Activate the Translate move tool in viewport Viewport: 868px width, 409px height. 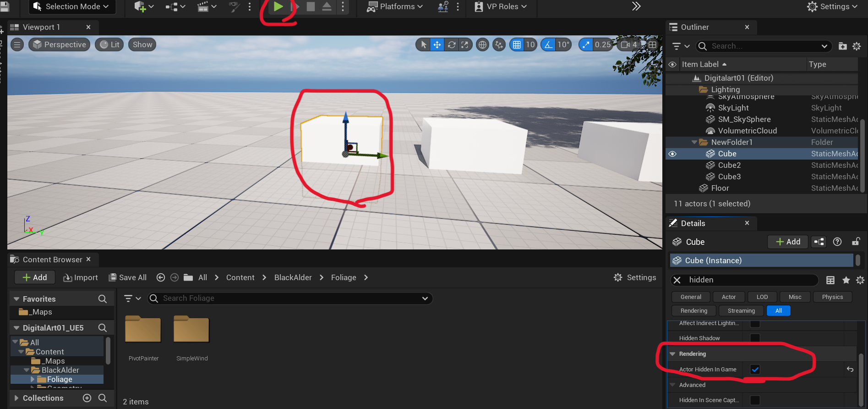pyautogui.click(x=437, y=44)
